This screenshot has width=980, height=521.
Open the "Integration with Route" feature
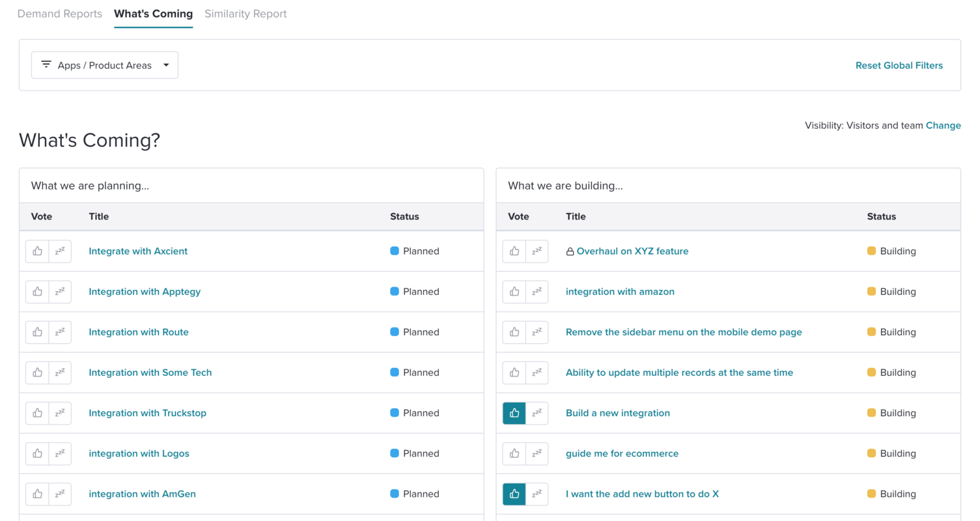tap(138, 331)
